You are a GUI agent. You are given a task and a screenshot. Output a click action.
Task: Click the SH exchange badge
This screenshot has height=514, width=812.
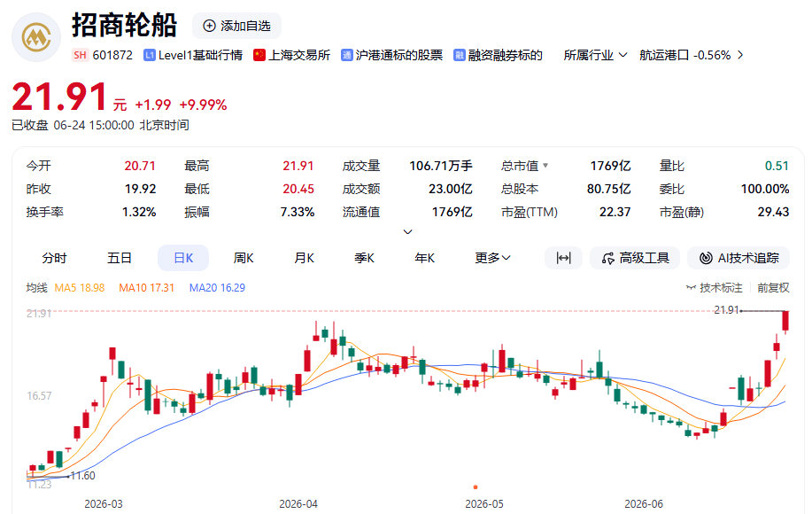[x=80, y=55]
